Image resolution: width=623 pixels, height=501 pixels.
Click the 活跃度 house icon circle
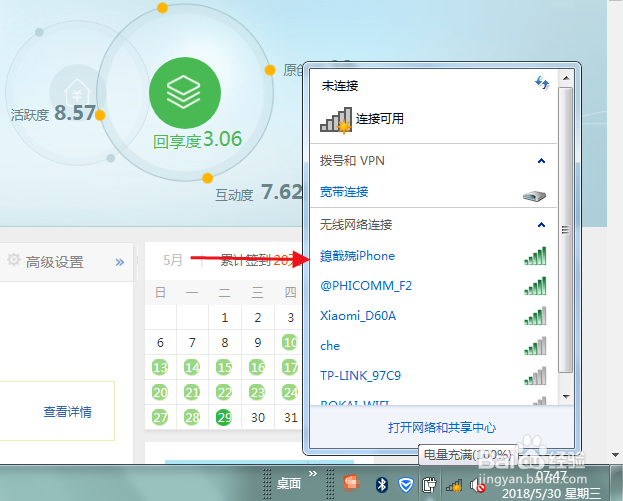[78, 93]
